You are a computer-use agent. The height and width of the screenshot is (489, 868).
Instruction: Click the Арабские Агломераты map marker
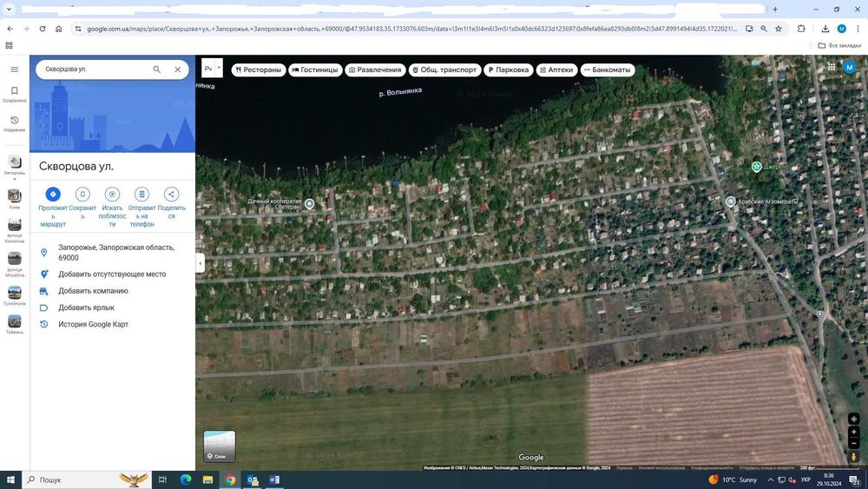731,202
